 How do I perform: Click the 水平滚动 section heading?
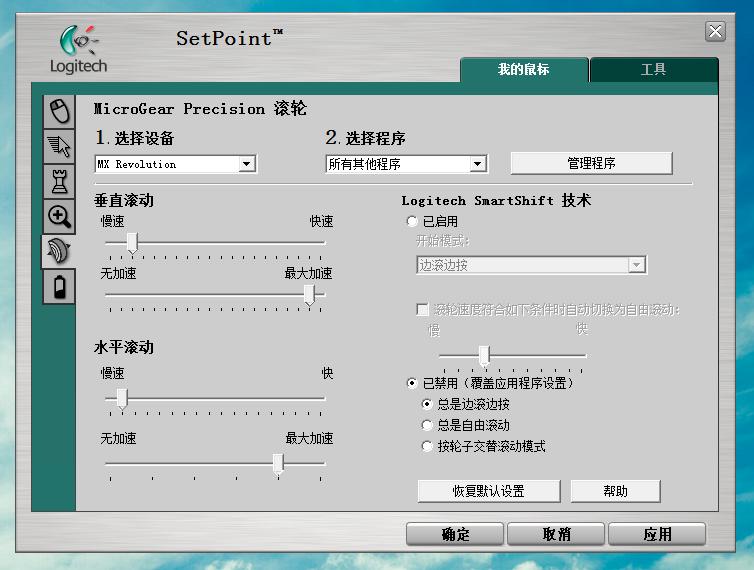coord(124,347)
